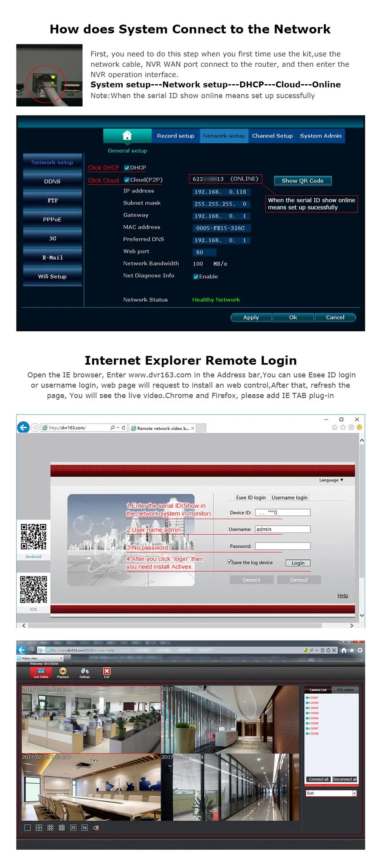
Task: Click the Web port field
Action: point(204,252)
